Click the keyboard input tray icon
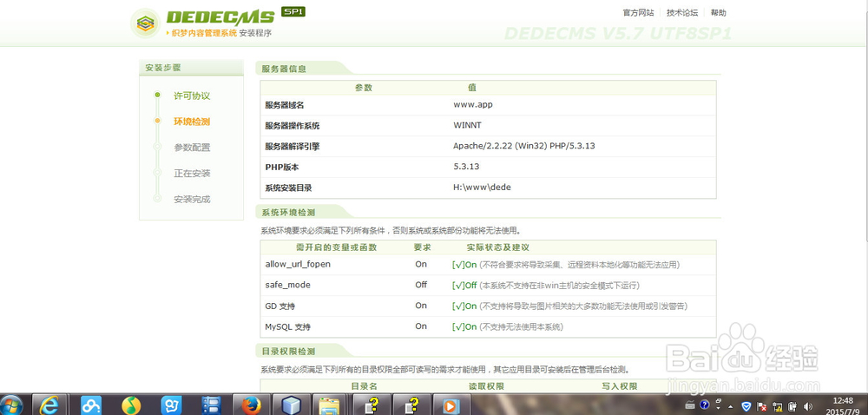The width and height of the screenshot is (868, 415). 690,405
